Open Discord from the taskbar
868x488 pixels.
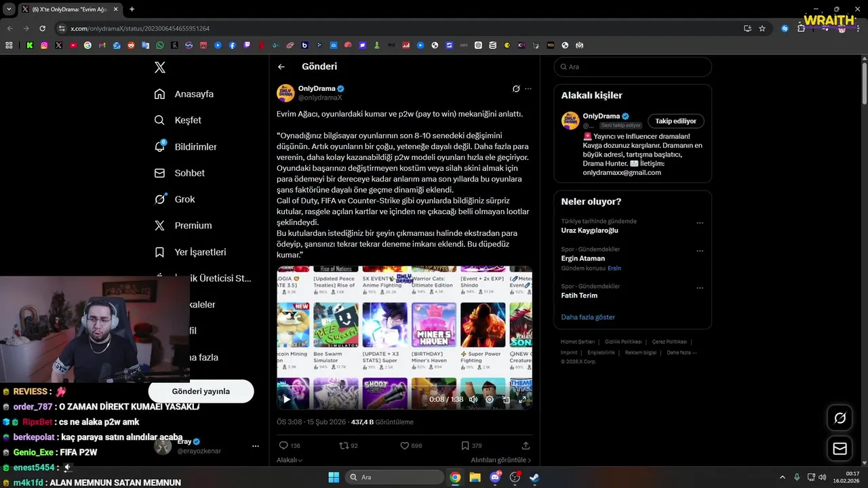pos(495,477)
